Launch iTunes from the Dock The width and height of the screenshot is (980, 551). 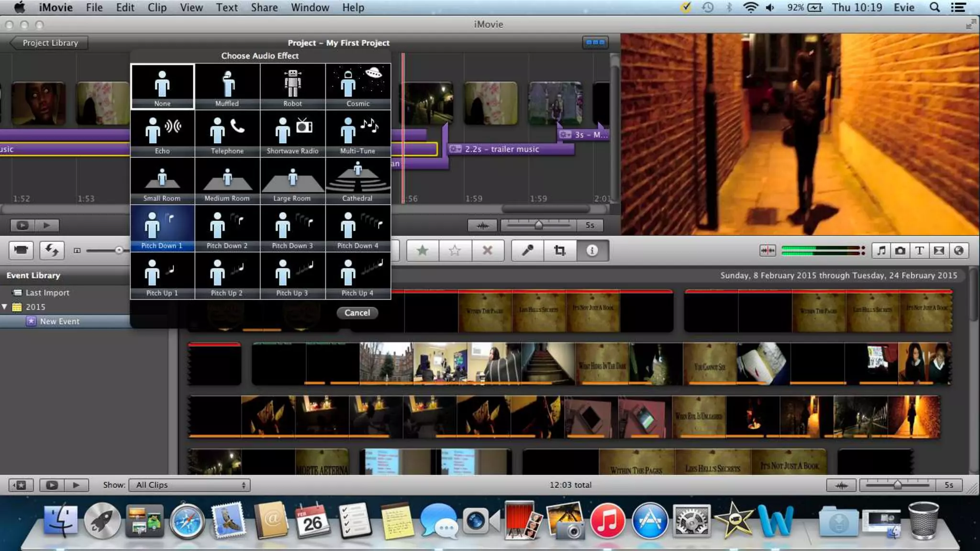click(607, 521)
